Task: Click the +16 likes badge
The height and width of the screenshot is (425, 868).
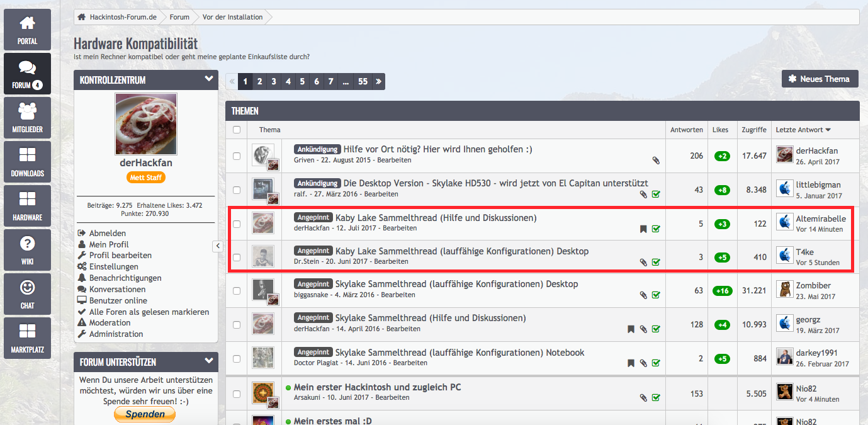Action: tap(722, 291)
